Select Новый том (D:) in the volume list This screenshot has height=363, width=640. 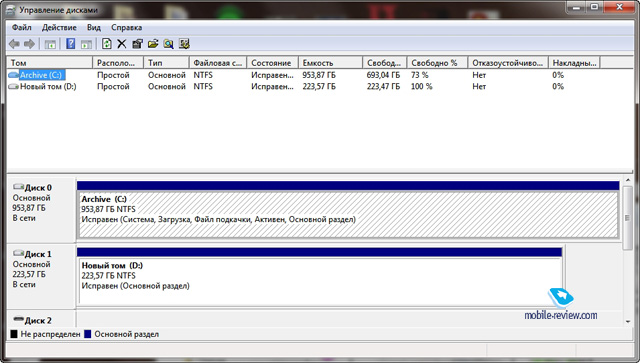pos(48,87)
